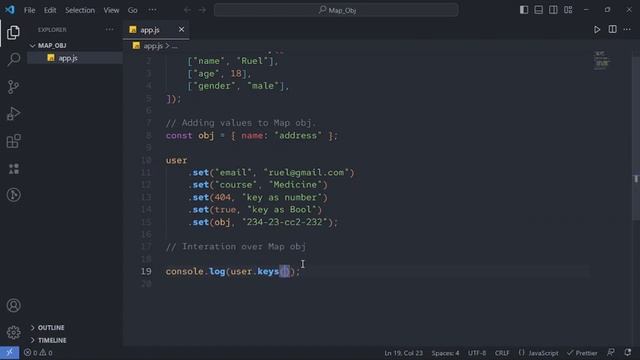Open the Source Control view
The image size is (640, 360).
pos(13,87)
